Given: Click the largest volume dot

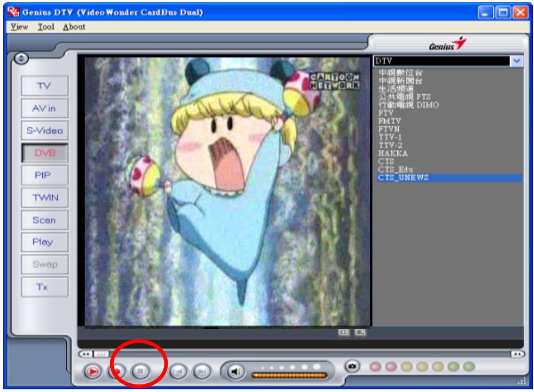Looking at the screenshot, I should [317, 367].
